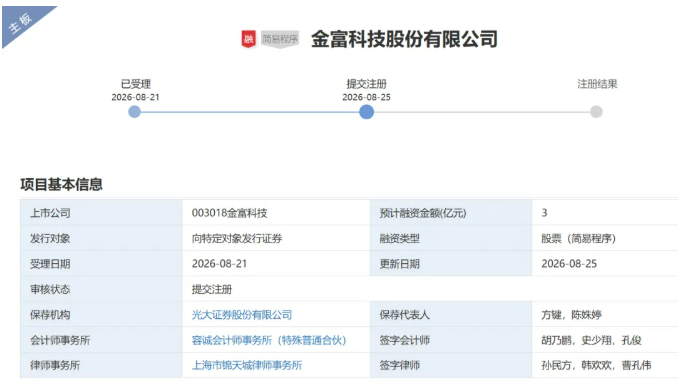Viewport: 683px width, 381px height.
Task: Click the 受理日期 value 2026-08-21
Action: 219,264
